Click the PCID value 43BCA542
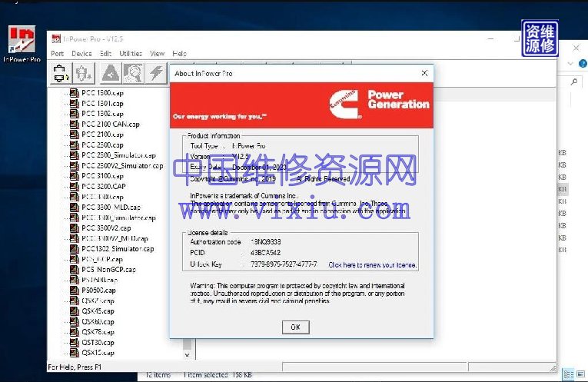Screen dimensions: 588x382 pyautogui.click(x=265, y=253)
